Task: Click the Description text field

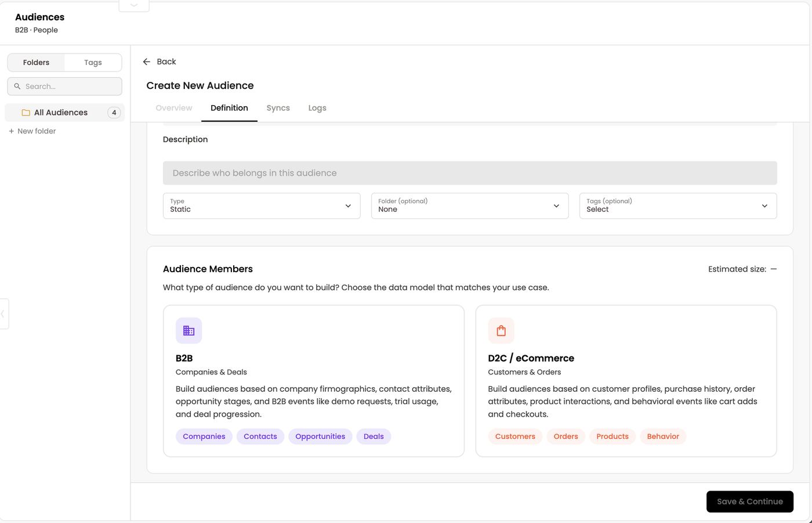Action: point(470,173)
